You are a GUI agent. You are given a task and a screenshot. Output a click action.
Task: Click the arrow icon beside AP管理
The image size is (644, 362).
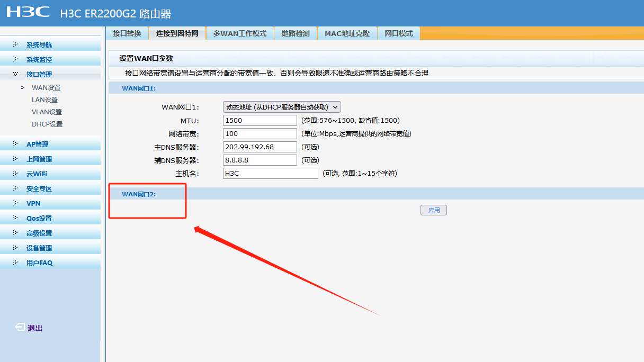click(15, 144)
